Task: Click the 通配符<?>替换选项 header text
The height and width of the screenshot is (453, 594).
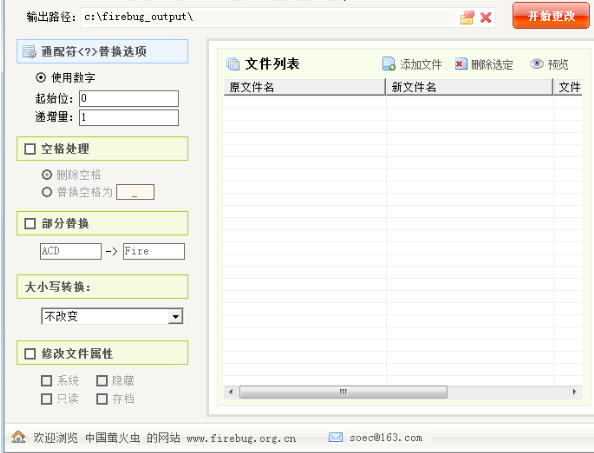Action: point(94,52)
